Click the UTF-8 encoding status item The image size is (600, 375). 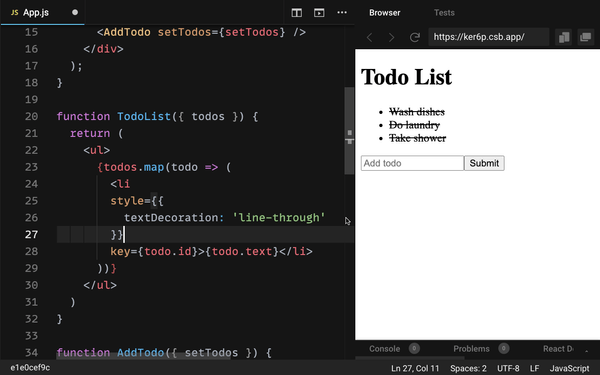508,368
